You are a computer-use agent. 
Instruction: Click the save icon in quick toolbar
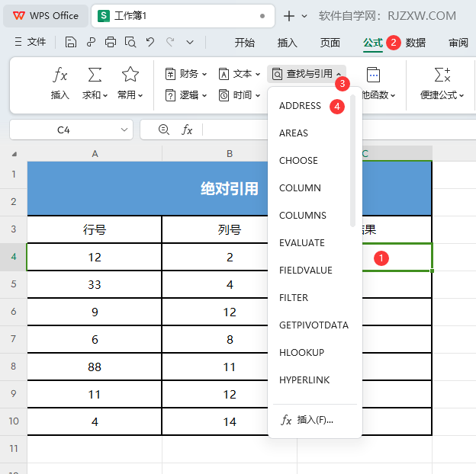71,43
